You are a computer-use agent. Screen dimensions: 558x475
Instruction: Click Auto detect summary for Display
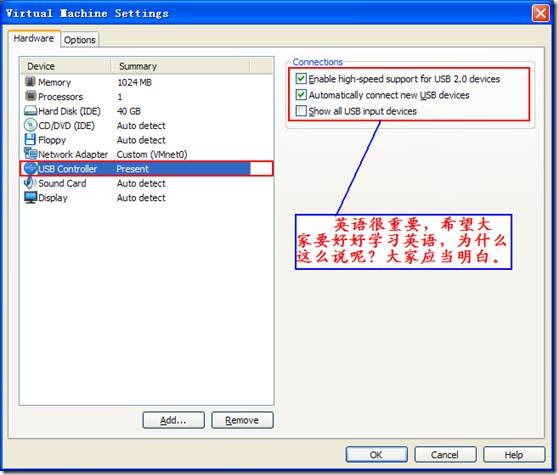[141, 198]
